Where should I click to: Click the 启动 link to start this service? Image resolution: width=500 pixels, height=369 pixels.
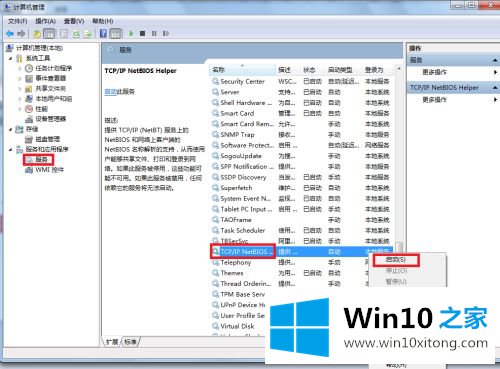tap(110, 91)
